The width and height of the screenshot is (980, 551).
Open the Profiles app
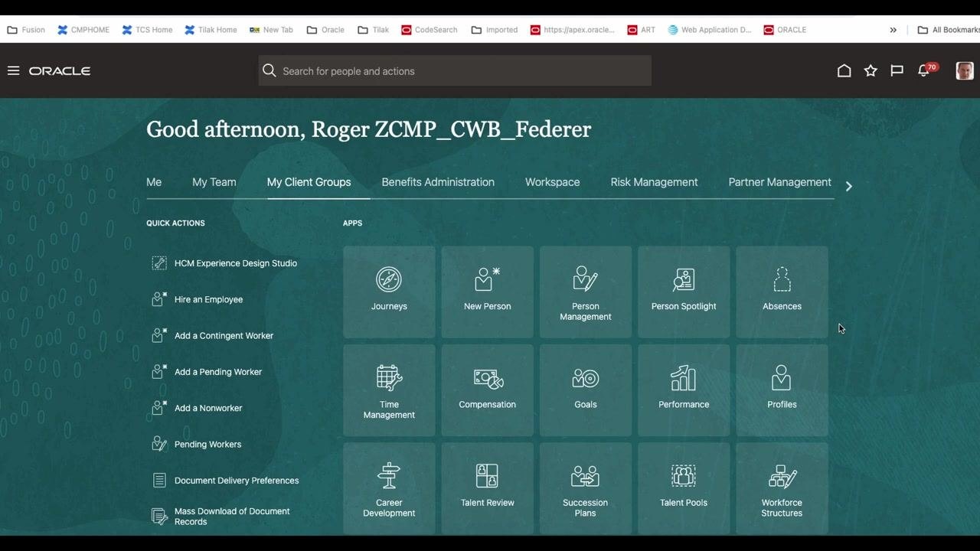pos(782,390)
